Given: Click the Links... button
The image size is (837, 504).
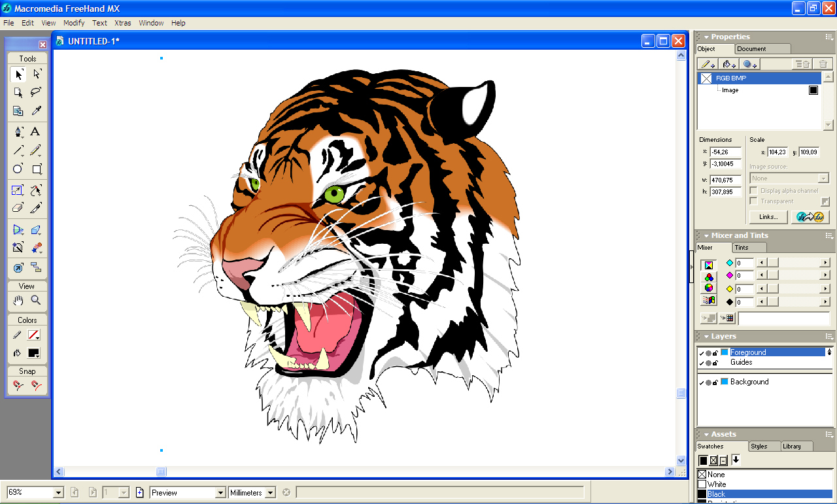Looking at the screenshot, I should (x=768, y=217).
